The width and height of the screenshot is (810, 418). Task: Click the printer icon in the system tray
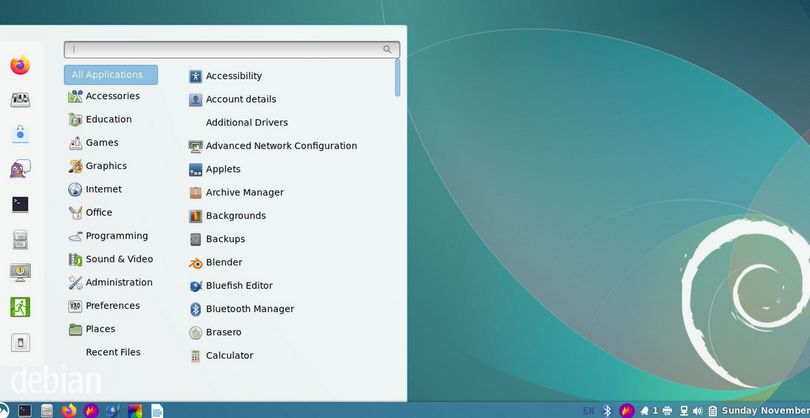click(667, 410)
